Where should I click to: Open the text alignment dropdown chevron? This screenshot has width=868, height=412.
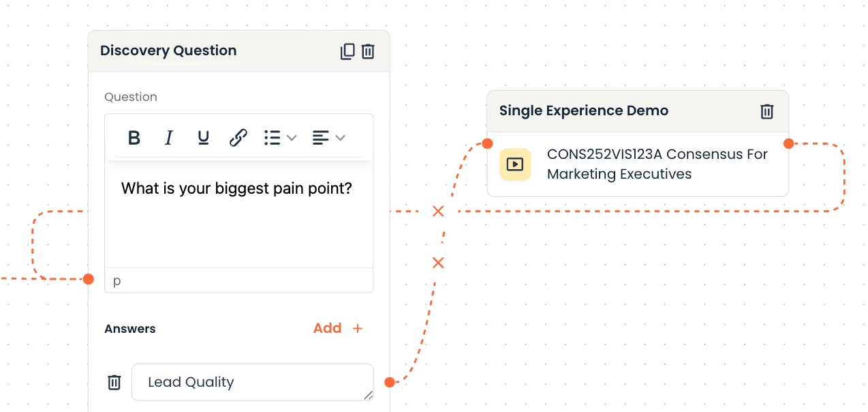click(340, 138)
